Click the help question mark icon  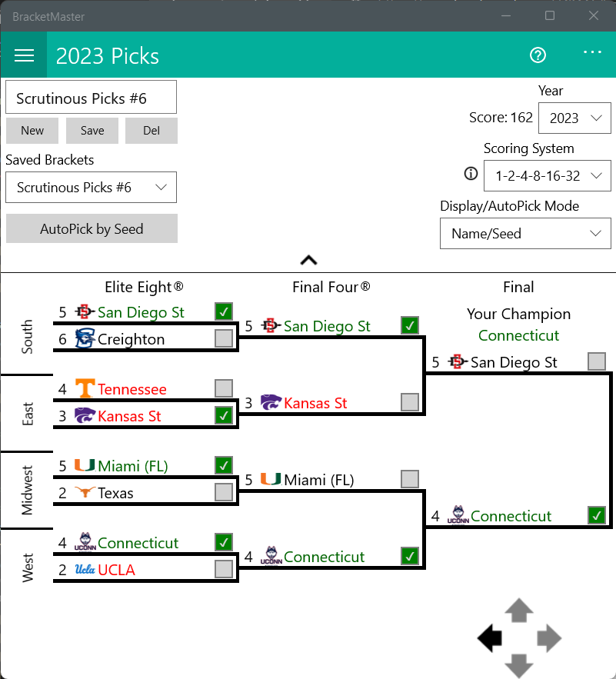tap(538, 55)
